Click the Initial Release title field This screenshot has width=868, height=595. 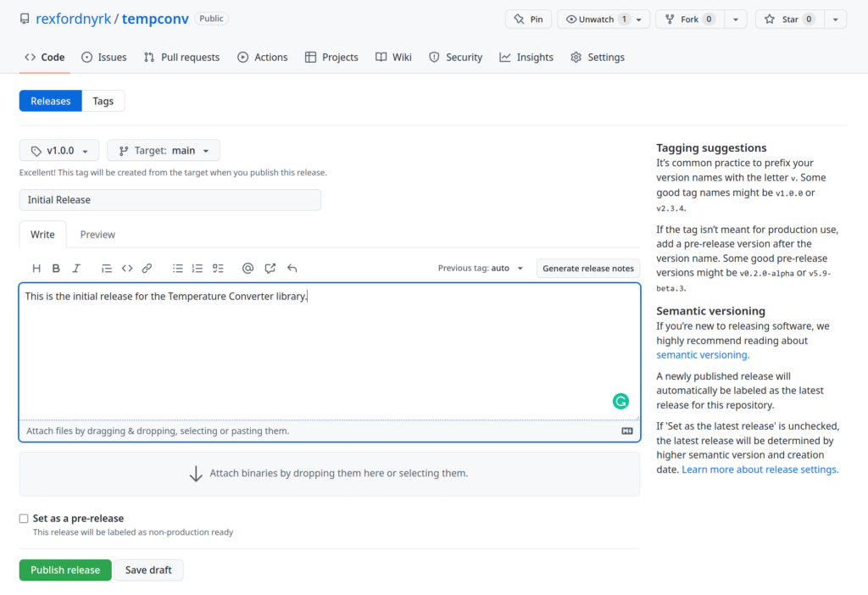tap(170, 200)
